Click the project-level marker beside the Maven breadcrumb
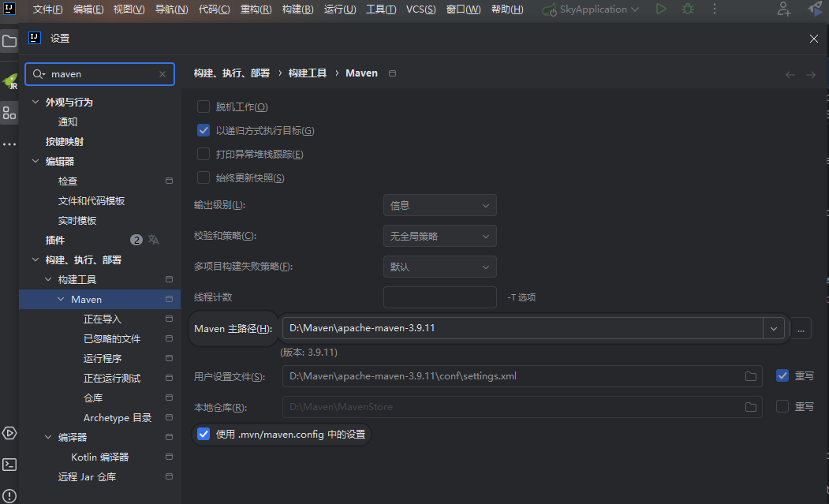This screenshot has width=829, height=504. click(x=392, y=73)
